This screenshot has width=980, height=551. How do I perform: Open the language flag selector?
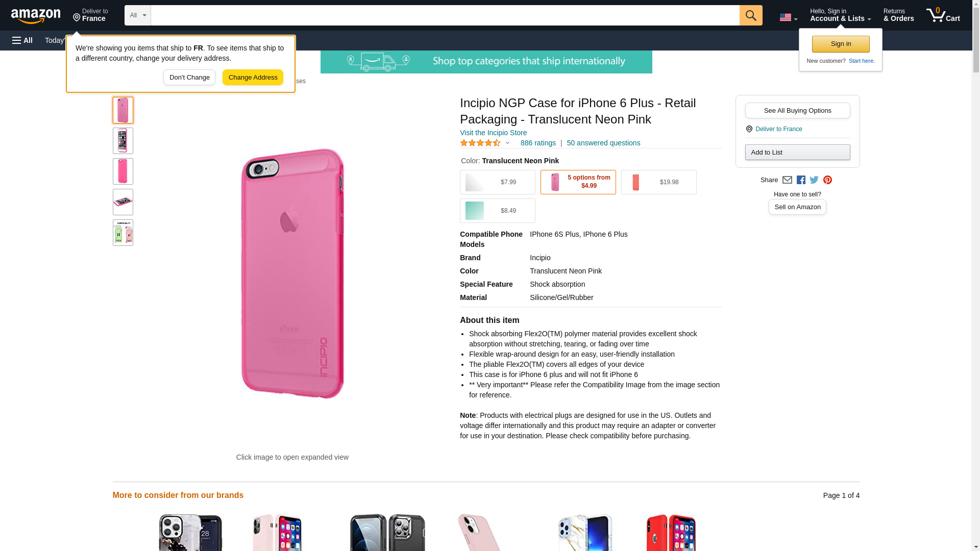coord(788,17)
